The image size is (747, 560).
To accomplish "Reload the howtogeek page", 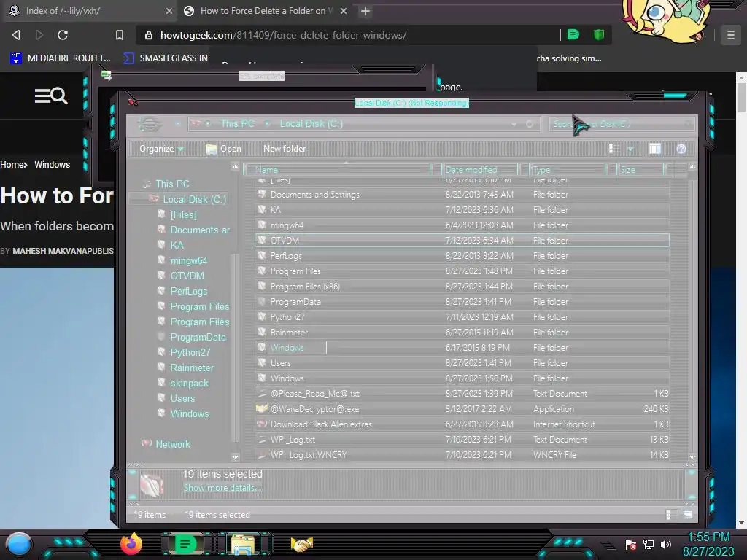I will (63, 35).
